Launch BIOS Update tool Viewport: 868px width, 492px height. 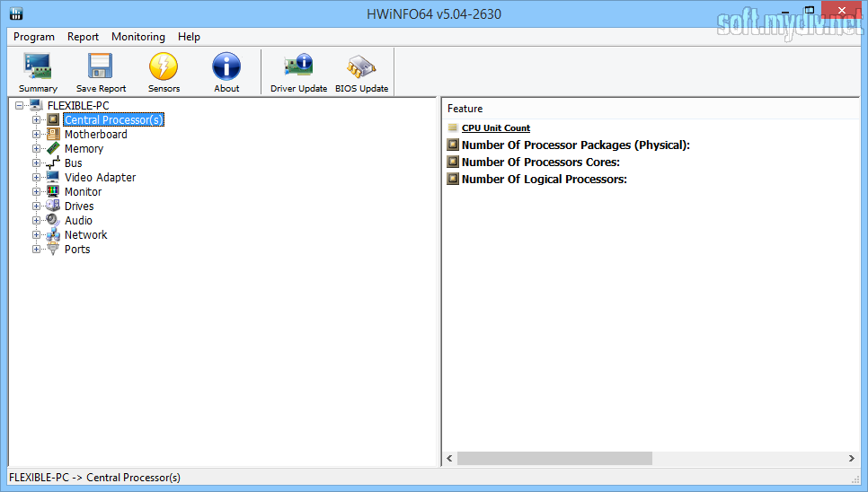pos(361,73)
